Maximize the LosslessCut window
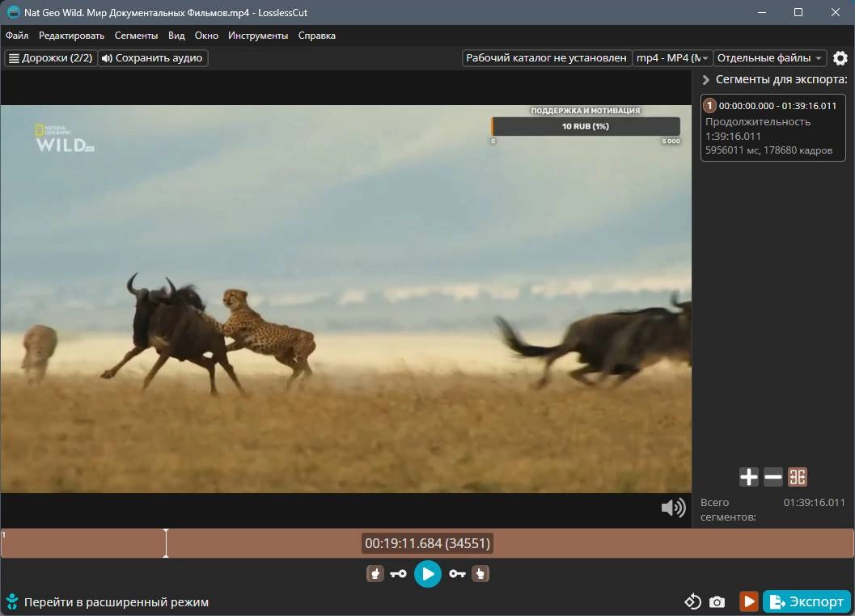This screenshot has width=855, height=616. [x=798, y=12]
